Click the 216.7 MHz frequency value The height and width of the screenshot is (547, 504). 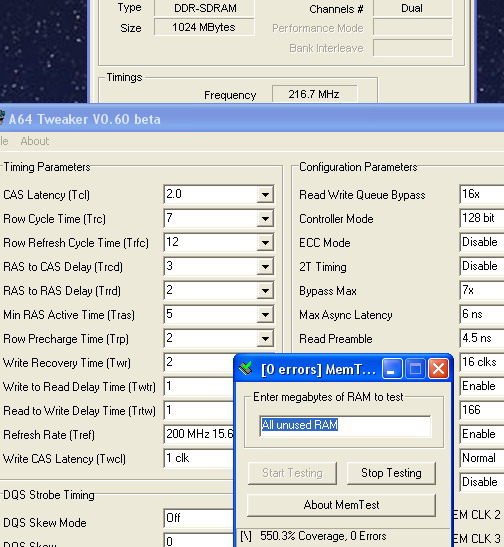[x=314, y=94]
